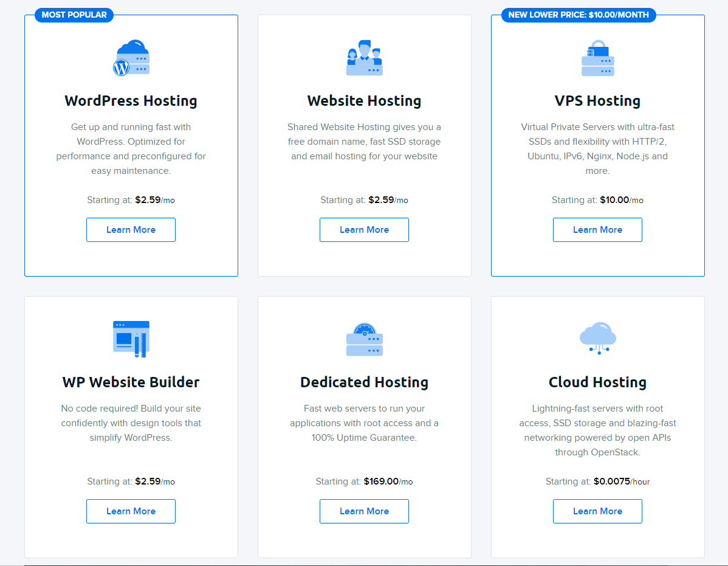Open Learn More under VPS Hosting

point(597,230)
